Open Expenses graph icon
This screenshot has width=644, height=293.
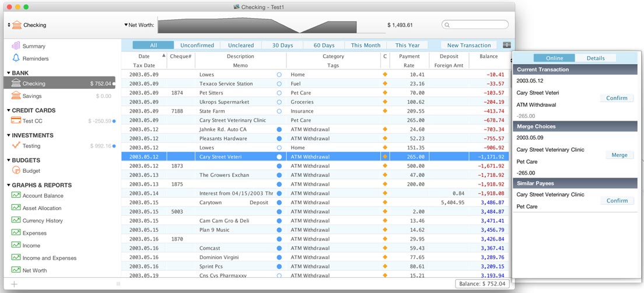(16, 233)
